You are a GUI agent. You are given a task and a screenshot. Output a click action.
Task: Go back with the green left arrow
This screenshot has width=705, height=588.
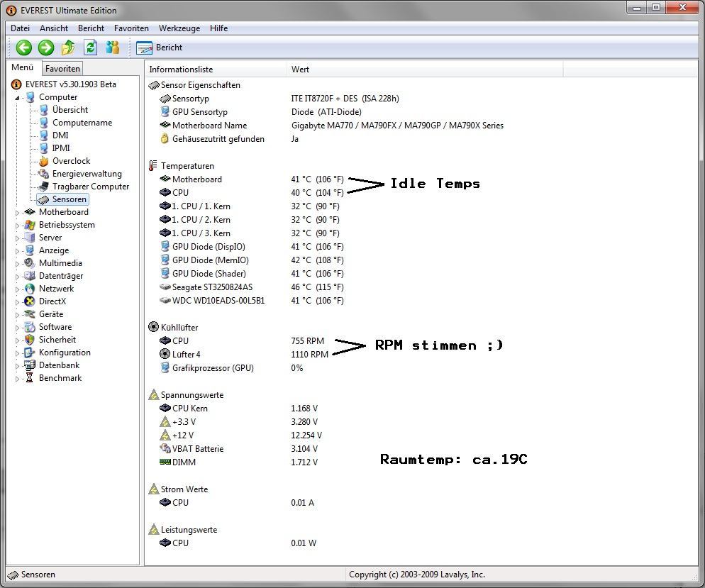[x=24, y=48]
